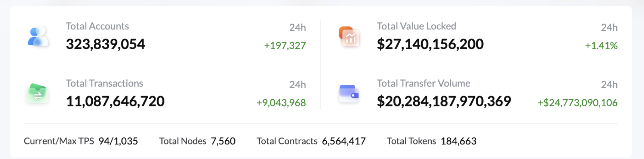Click the Total Value Locked chart icon
Screen dimensions: 644x159
[x=349, y=37]
